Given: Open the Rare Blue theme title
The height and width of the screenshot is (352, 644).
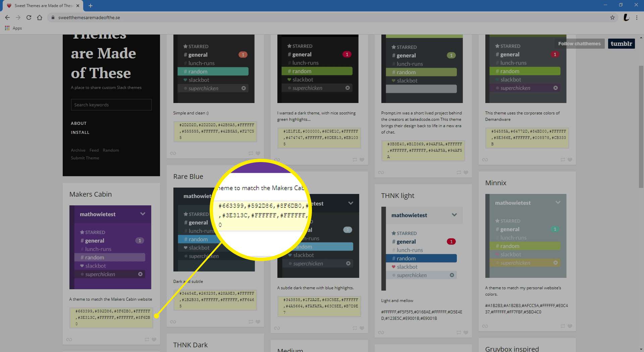Looking at the screenshot, I should (x=188, y=177).
